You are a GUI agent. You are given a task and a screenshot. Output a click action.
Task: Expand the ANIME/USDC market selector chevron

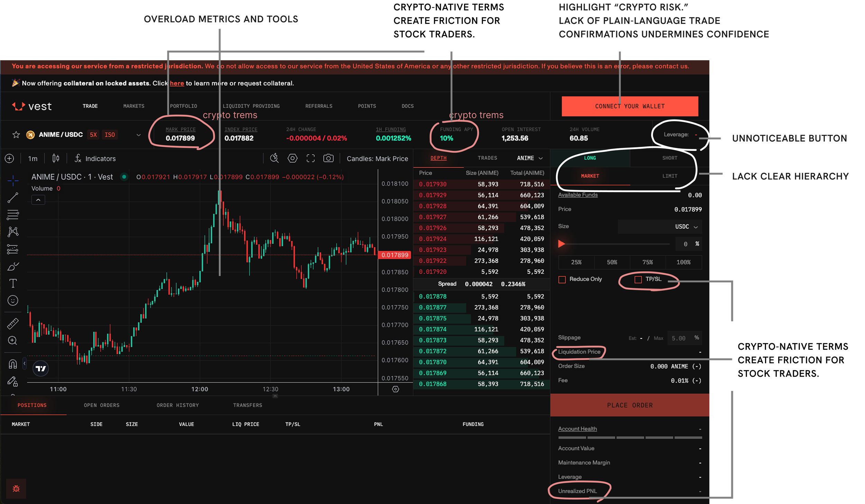click(139, 135)
